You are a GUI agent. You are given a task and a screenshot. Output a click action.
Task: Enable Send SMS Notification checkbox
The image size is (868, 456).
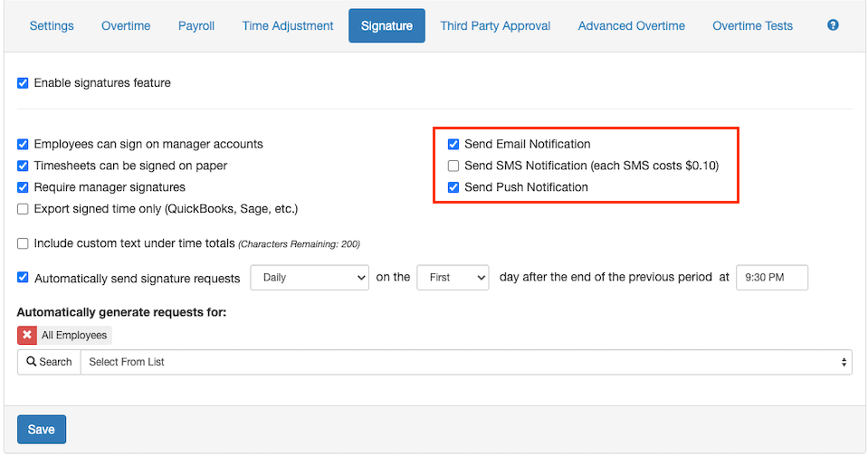(x=453, y=166)
